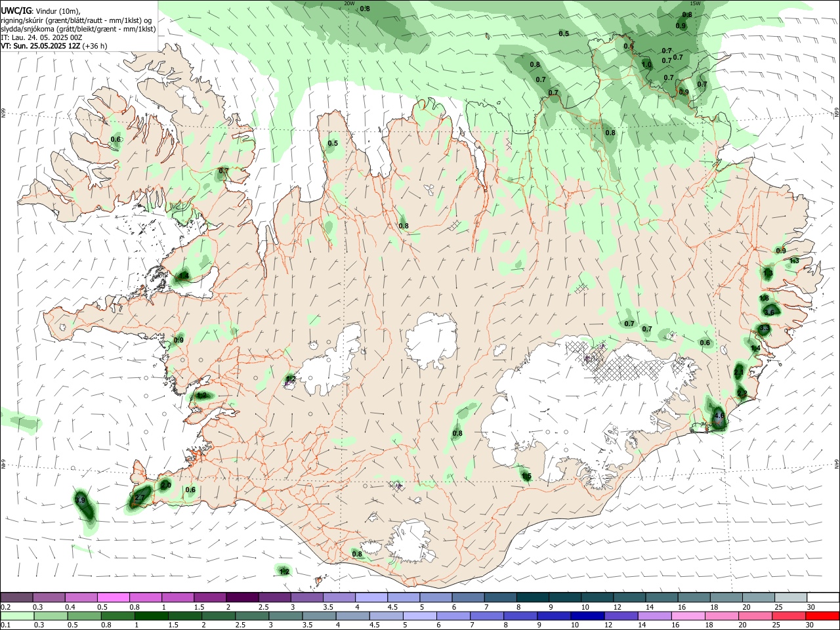Image resolution: width=840 pixels, height=630 pixels.
Task: Click the 4.6 precipitation value on the southeast coast
Action: [x=719, y=415]
